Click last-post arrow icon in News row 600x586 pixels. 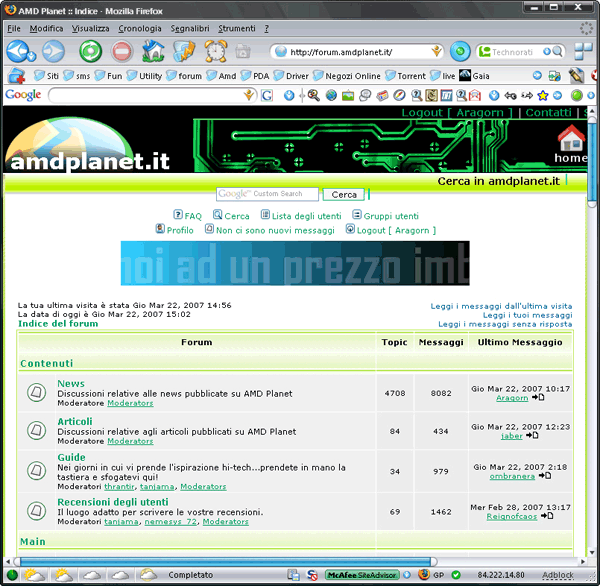pos(538,397)
